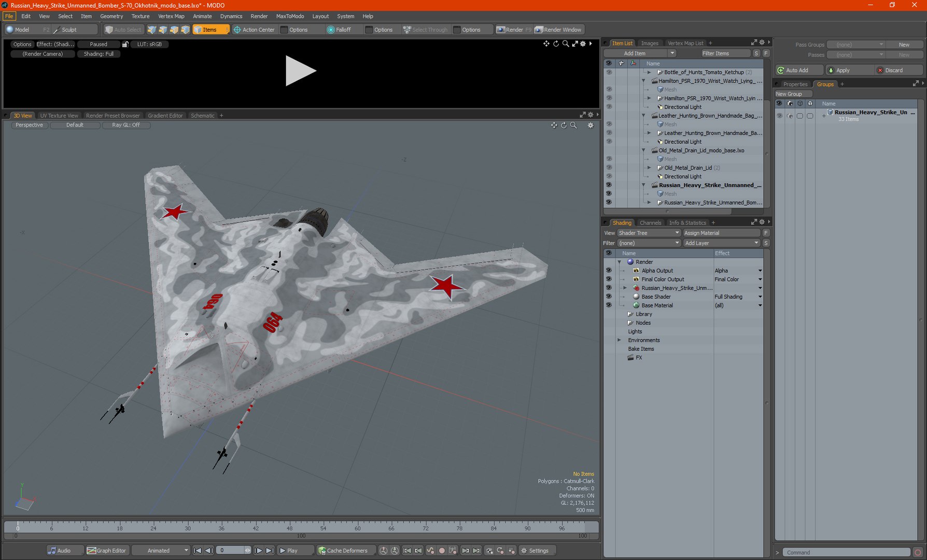Step forward one frame
The height and width of the screenshot is (560, 927).
pos(258,551)
